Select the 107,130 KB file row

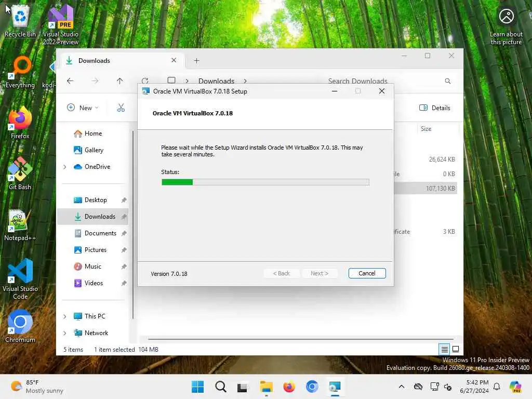[x=425, y=188]
